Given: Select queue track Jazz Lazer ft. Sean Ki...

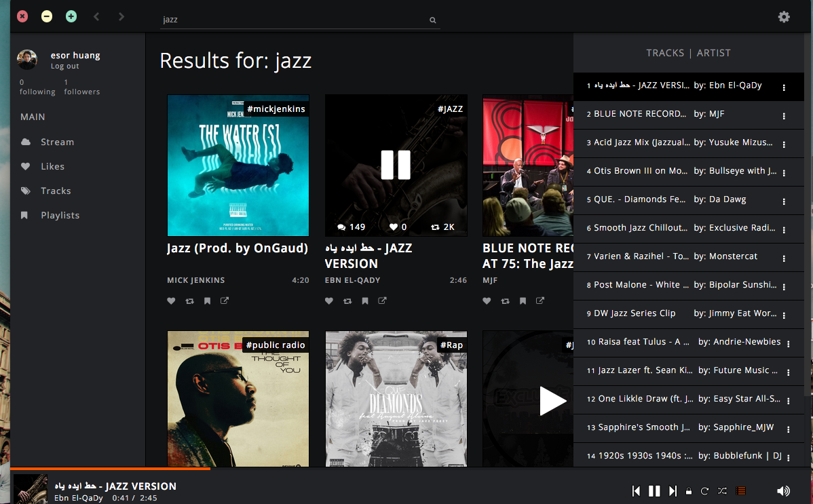Looking at the screenshot, I should (x=689, y=370).
